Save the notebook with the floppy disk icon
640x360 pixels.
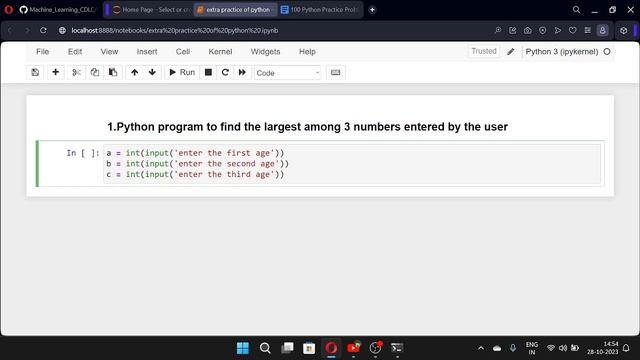pos(35,72)
